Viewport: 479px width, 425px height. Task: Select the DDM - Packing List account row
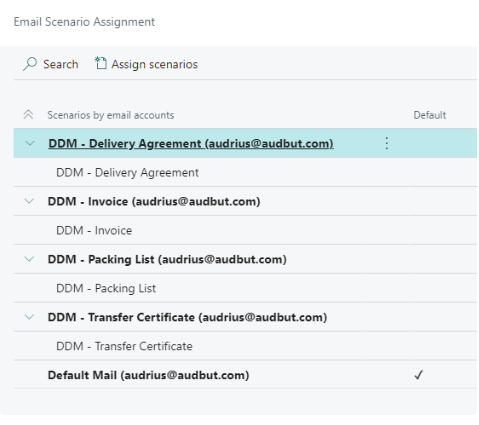pyautogui.click(x=245, y=259)
